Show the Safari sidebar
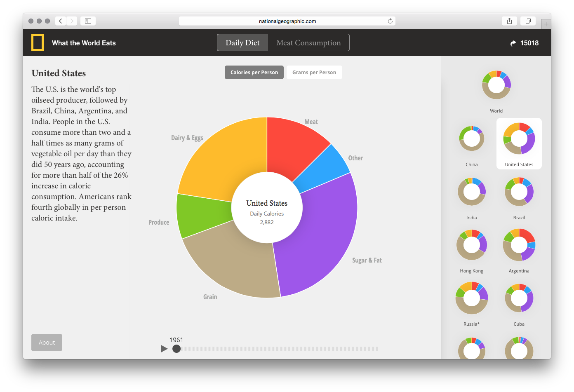Screen dimensions: 574x392 pos(88,21)
